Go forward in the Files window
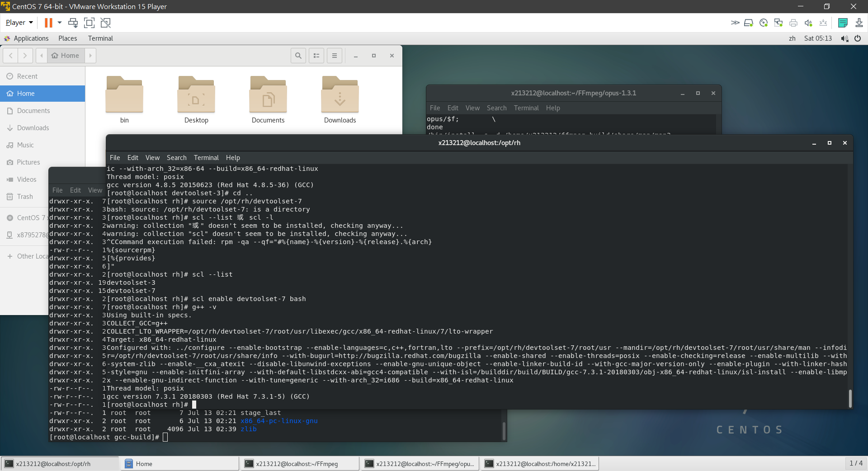 point(25,56)
